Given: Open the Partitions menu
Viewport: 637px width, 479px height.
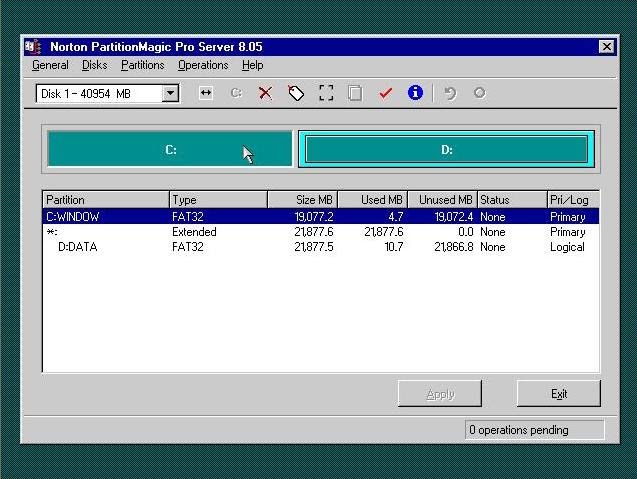Looking at the screenshot, I should pyautogui.click(x=143, y=65).
